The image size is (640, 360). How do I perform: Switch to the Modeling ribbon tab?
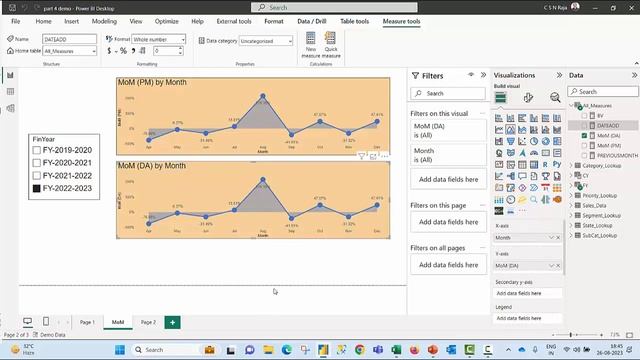(104, 21)
